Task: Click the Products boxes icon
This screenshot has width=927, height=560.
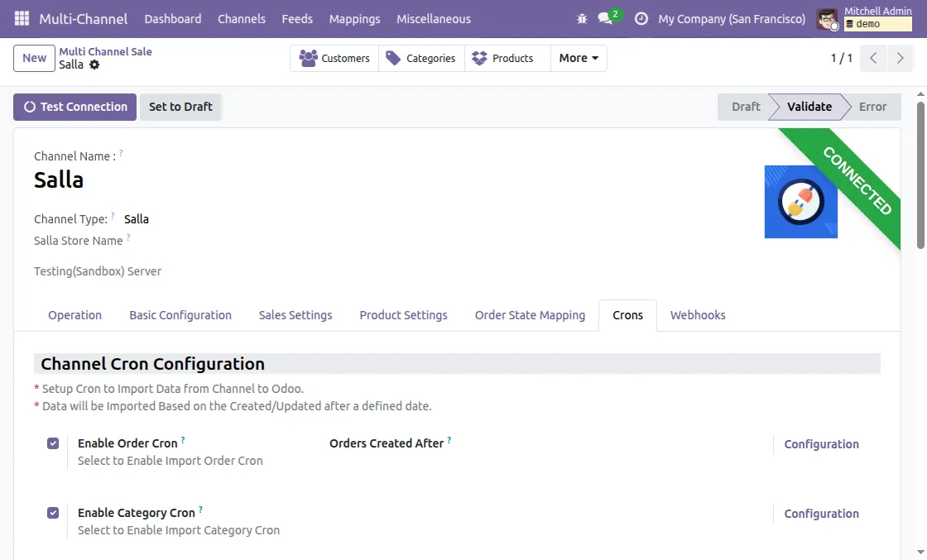Action: coord(479,58)
